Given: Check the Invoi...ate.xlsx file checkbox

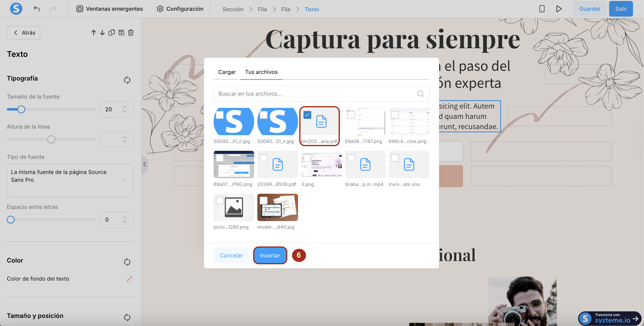Looking at the screenshot, I should 395,158.
